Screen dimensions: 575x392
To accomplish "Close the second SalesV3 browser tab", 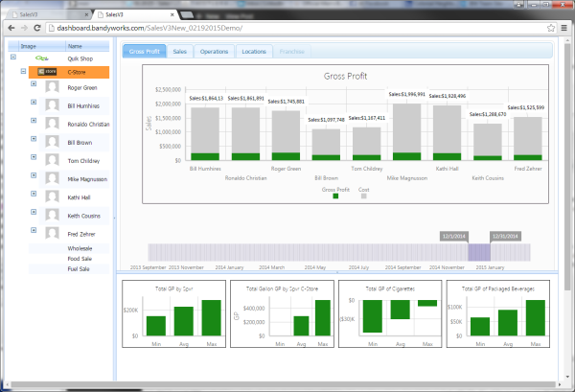I will 172,14.
